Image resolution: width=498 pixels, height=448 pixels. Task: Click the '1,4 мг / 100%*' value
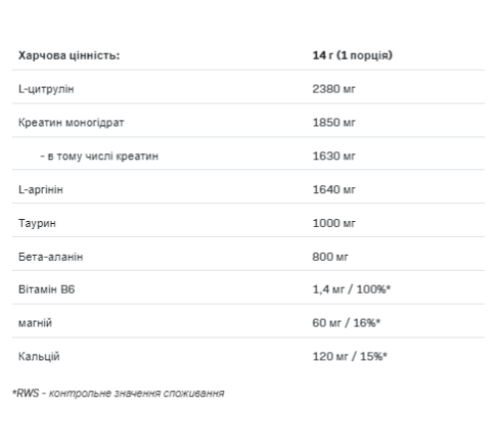click(352, 290)
